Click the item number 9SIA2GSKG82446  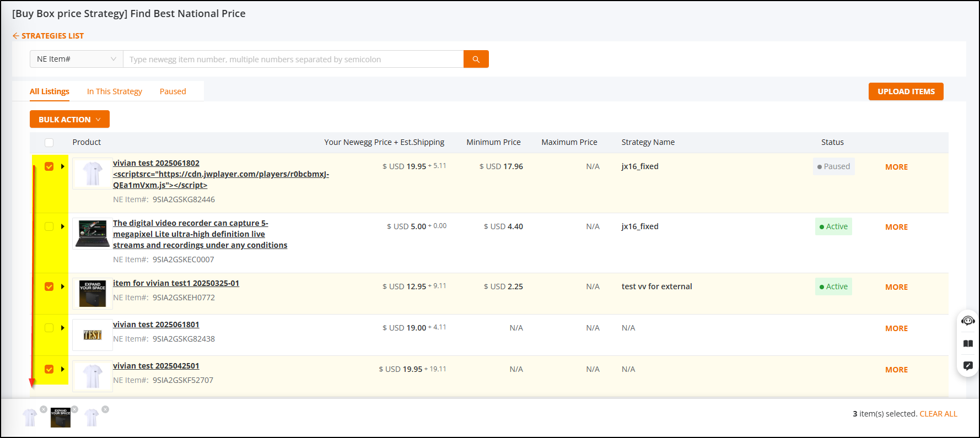184,199
